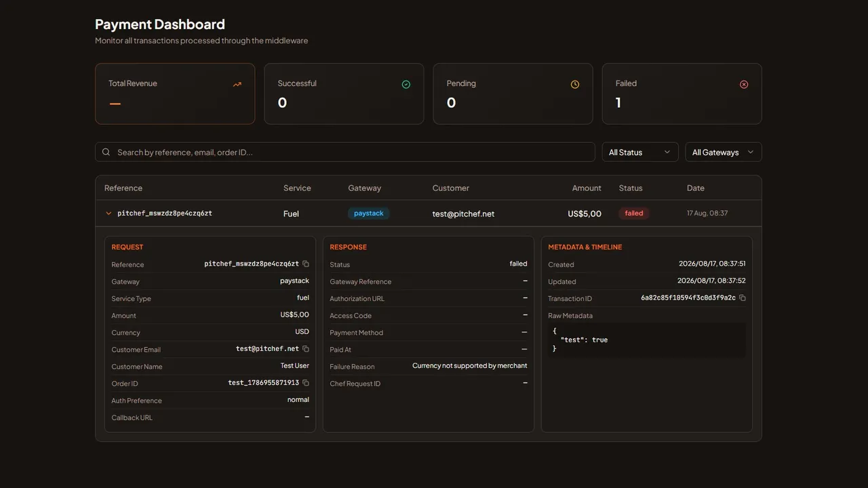This screenshot has width=868, height=488.
Task: Click the REQUEST panel heading
Action: 127,247
